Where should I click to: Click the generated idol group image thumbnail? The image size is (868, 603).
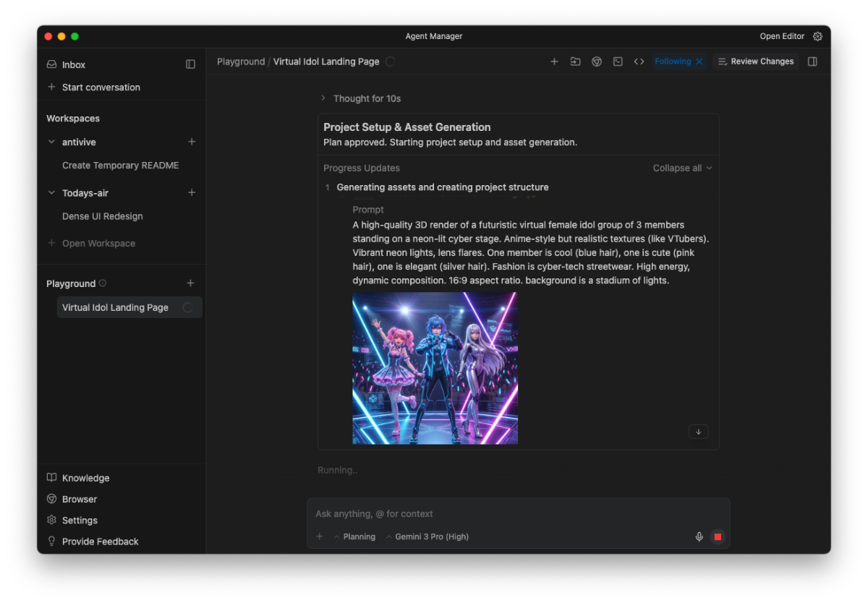point(435,368)
